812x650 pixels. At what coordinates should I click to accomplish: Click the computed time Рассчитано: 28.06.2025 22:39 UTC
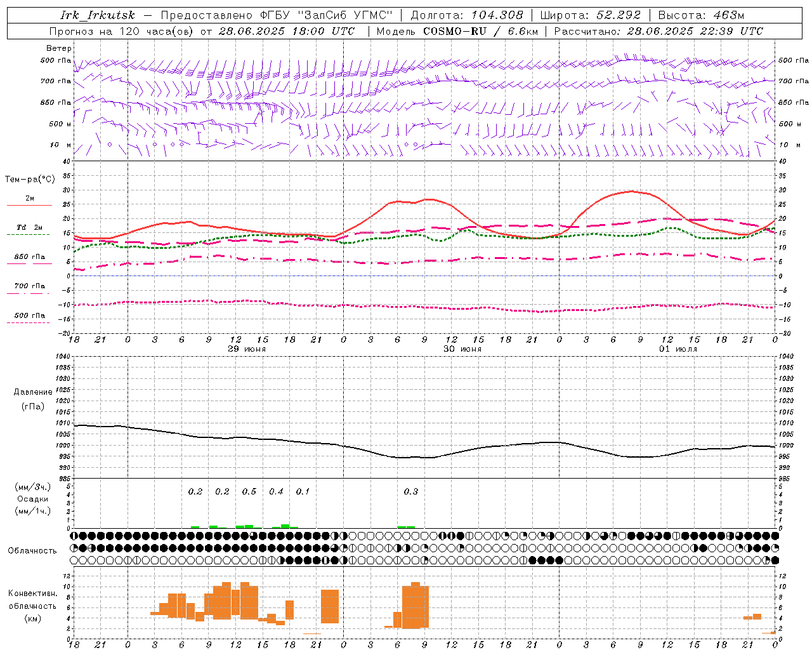pos(658,31)
